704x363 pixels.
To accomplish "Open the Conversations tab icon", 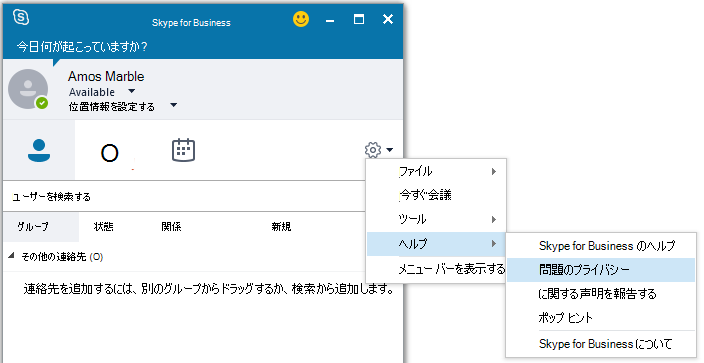I will [110, 153].
